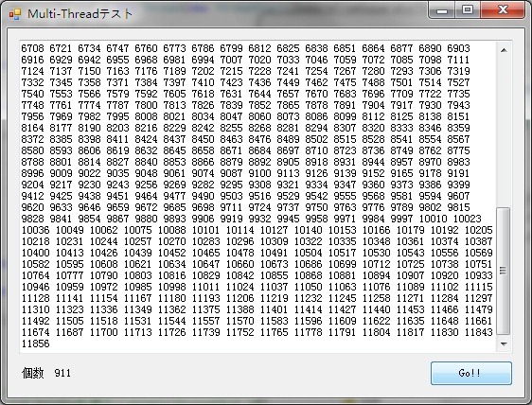
Task: Click the number 6708 in text box
Action: 32,48
